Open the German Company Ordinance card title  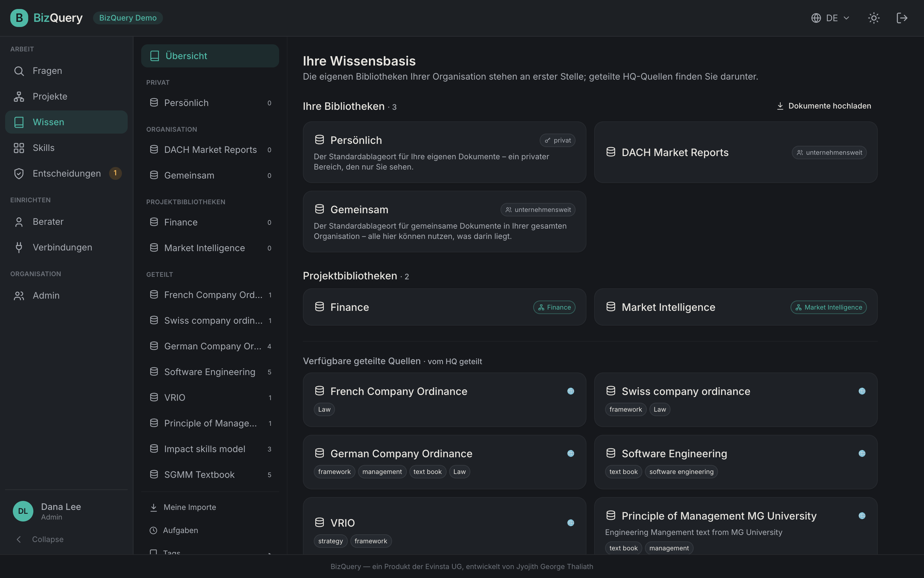(401, 454)
